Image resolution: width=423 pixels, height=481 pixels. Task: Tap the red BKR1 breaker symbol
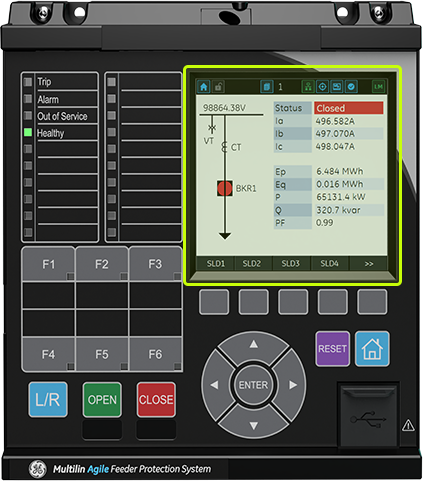[x=225, y=188]
